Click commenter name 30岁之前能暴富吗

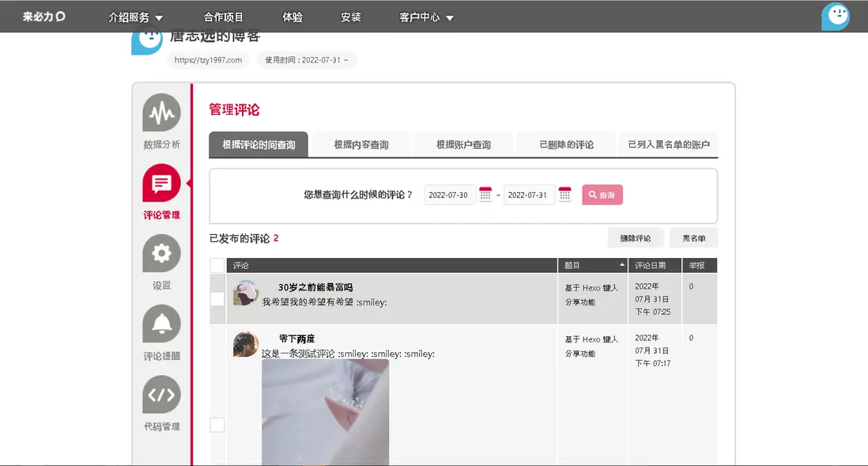(x=315, y=287)
